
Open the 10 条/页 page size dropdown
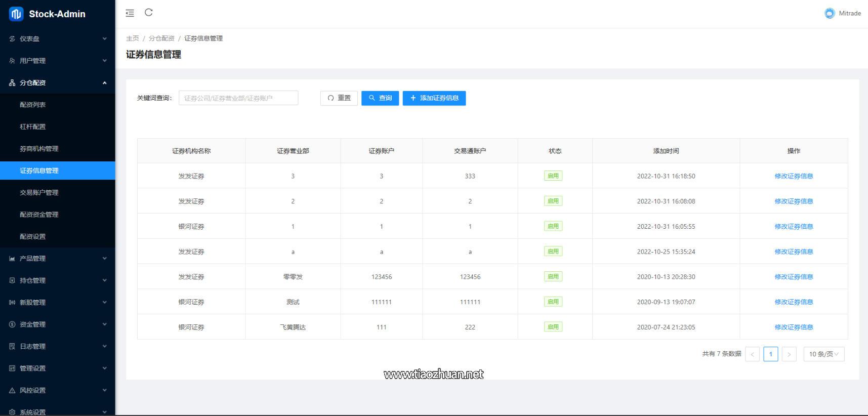click(x=823, y=354)
